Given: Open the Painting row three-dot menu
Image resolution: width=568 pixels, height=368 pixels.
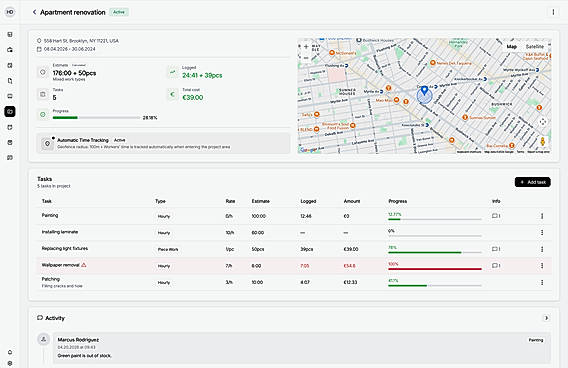Looking at the screenshot, I should coord(542,216).
